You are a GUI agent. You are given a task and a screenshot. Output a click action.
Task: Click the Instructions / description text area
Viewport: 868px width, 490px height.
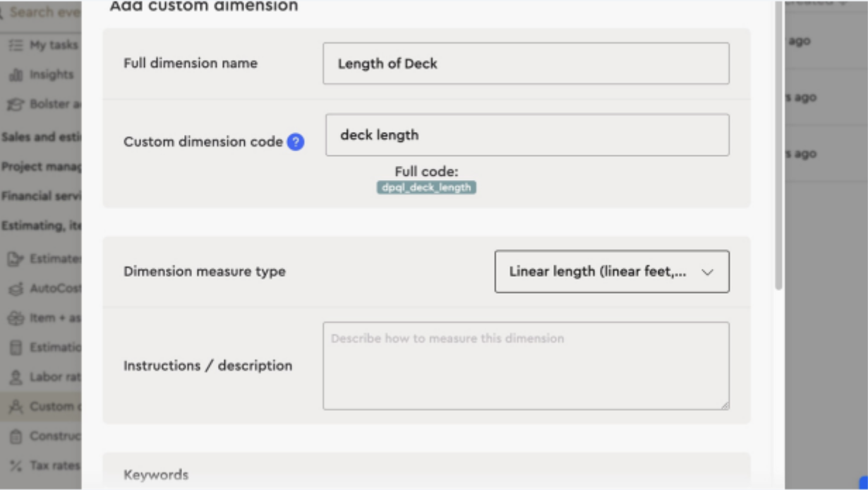click(x=526, y=366)
